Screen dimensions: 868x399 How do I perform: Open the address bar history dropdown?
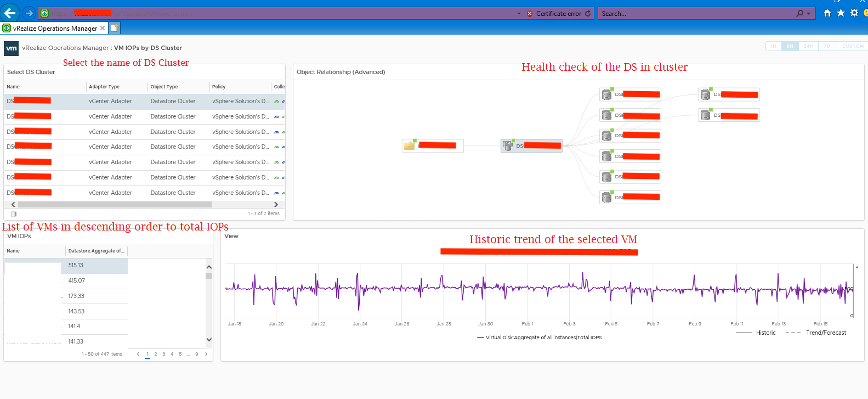point(519,14)
